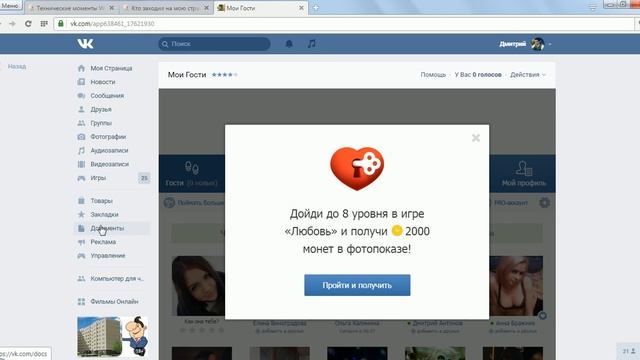The height and width of the screenshot is (360, 640).
Task: Click the home icon beside Моя Страница
Action: [x=81, y=68]
